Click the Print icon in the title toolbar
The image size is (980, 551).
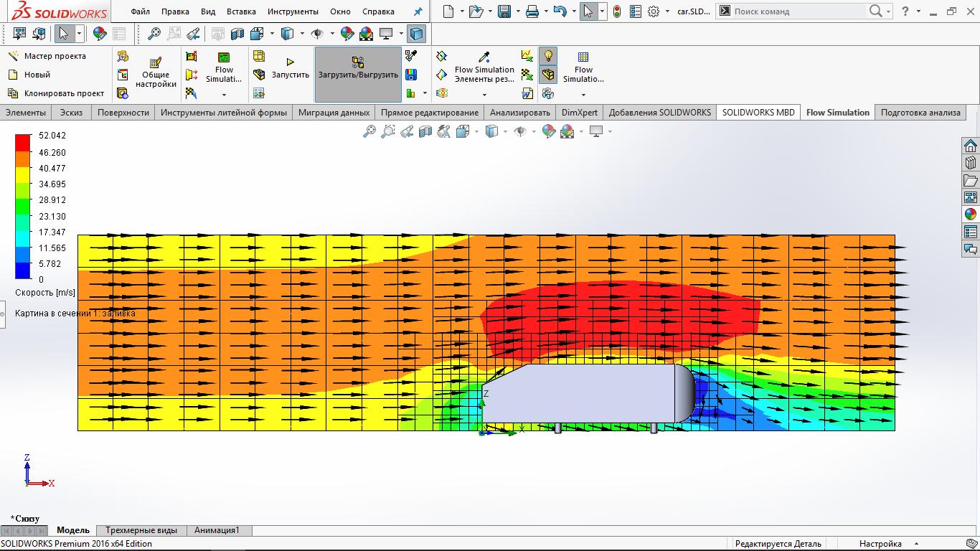(x=532, y=11)
